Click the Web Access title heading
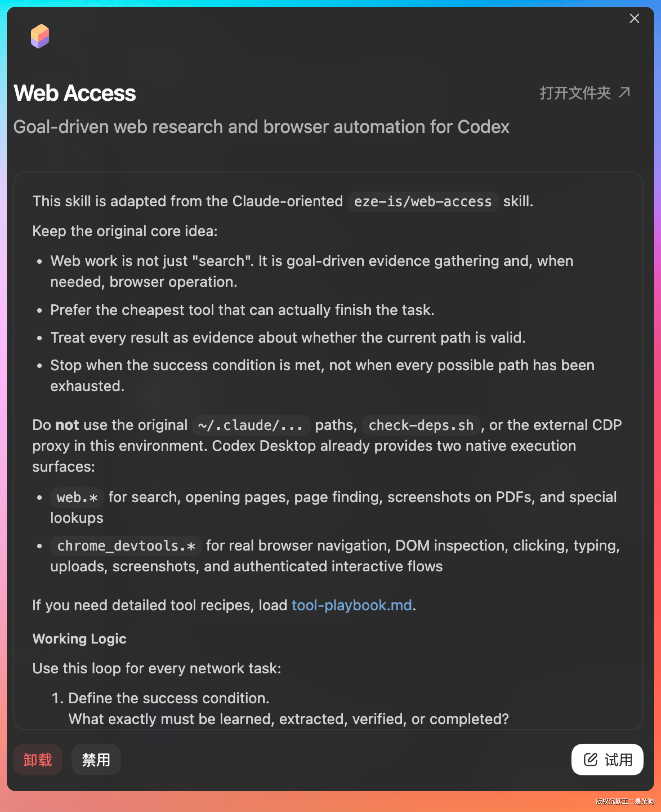 pyautogui.click(x=75, y=93)
